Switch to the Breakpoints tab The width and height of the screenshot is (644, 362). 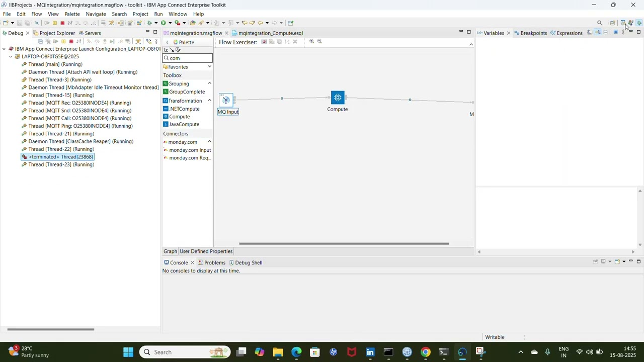530,33
